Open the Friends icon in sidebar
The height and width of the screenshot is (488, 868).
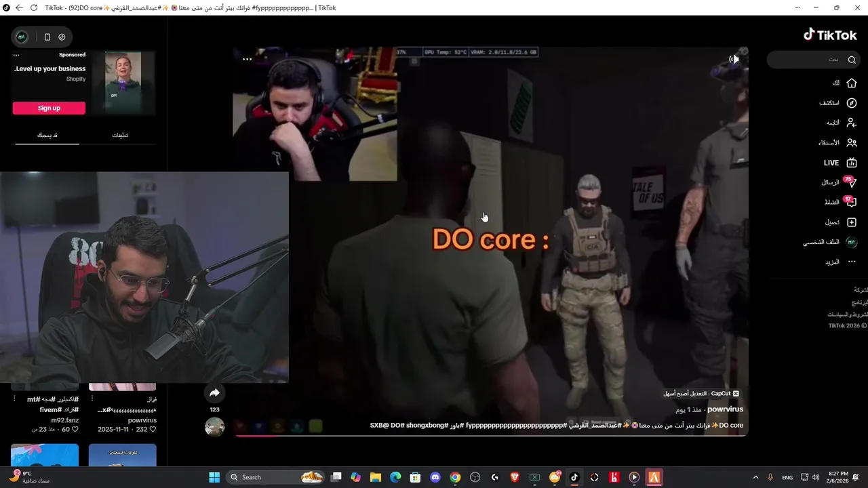(x=852, y=142)
